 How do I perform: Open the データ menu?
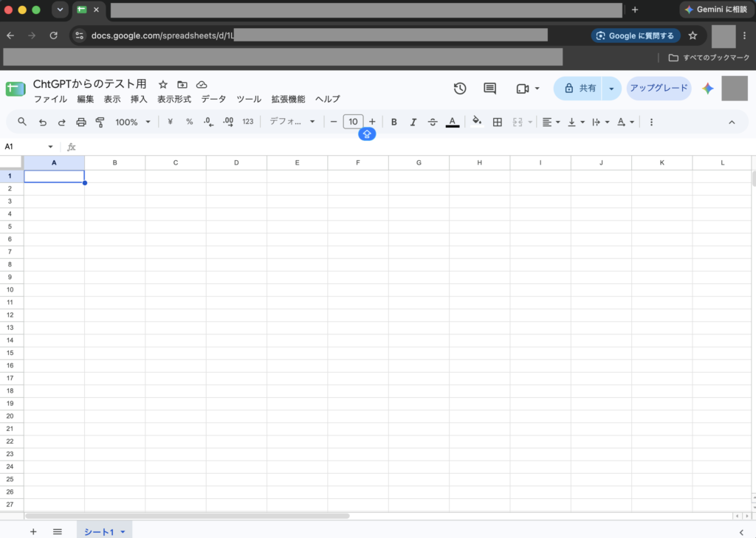coord(213,100)
